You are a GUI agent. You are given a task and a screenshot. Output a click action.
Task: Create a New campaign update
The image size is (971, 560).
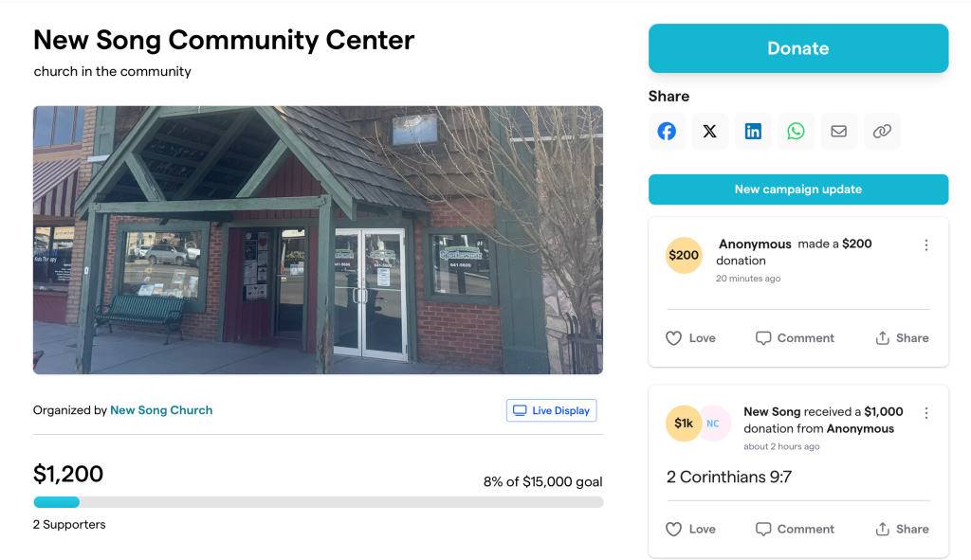(x=798, y=190)
